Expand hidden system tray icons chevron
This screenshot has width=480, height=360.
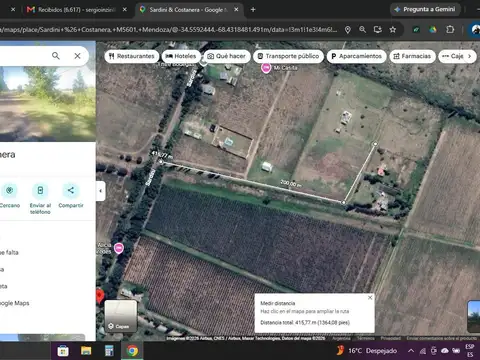pyautogui.click(x=411, y=351)
